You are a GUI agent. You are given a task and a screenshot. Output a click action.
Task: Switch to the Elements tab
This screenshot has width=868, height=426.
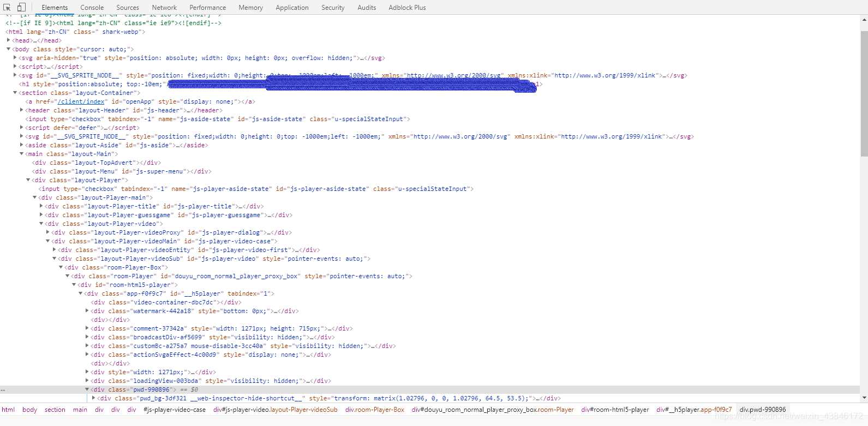[55, 8]
